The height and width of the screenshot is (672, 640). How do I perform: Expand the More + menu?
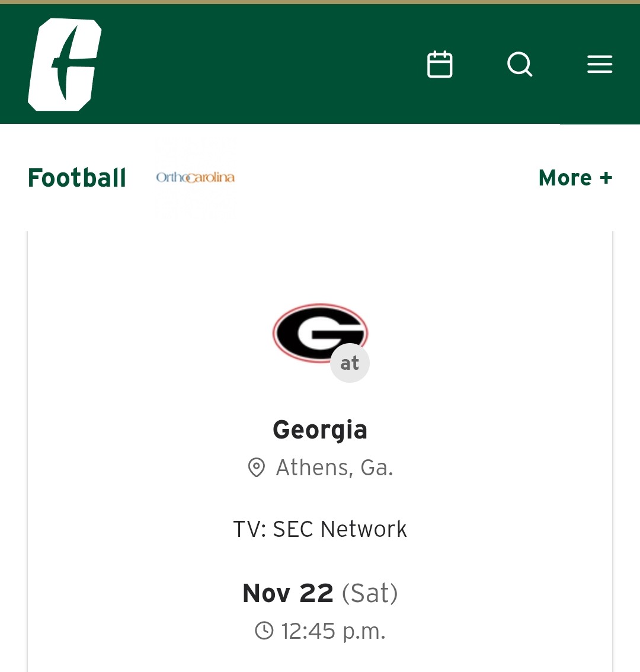pos(575,178)
